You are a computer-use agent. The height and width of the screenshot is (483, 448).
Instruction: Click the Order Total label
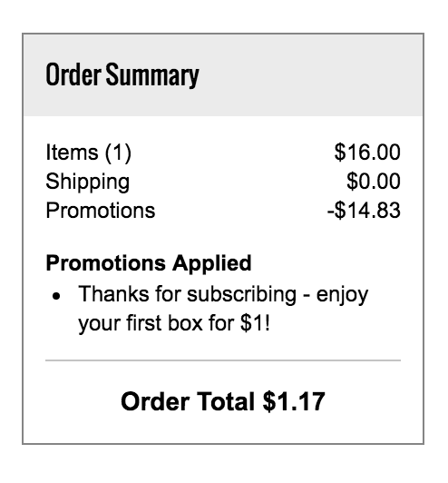tap(188, 401)
